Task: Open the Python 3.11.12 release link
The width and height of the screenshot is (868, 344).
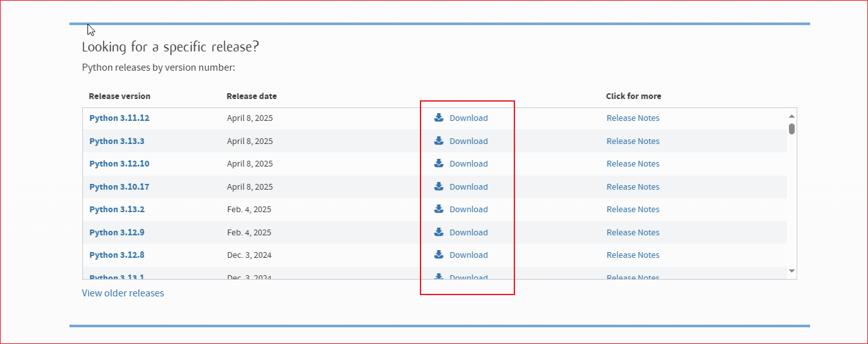Action: tap(120, 118)
